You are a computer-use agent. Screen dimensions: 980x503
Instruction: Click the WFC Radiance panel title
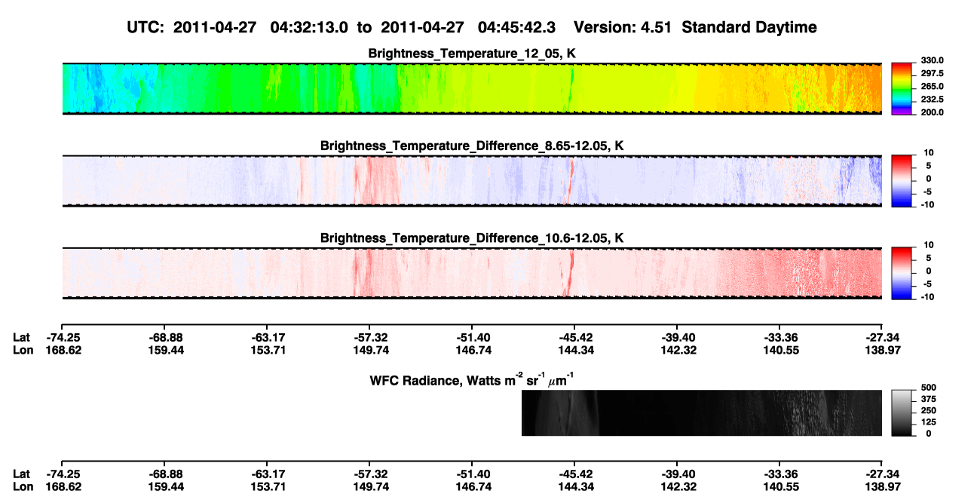tap(472, 380)
